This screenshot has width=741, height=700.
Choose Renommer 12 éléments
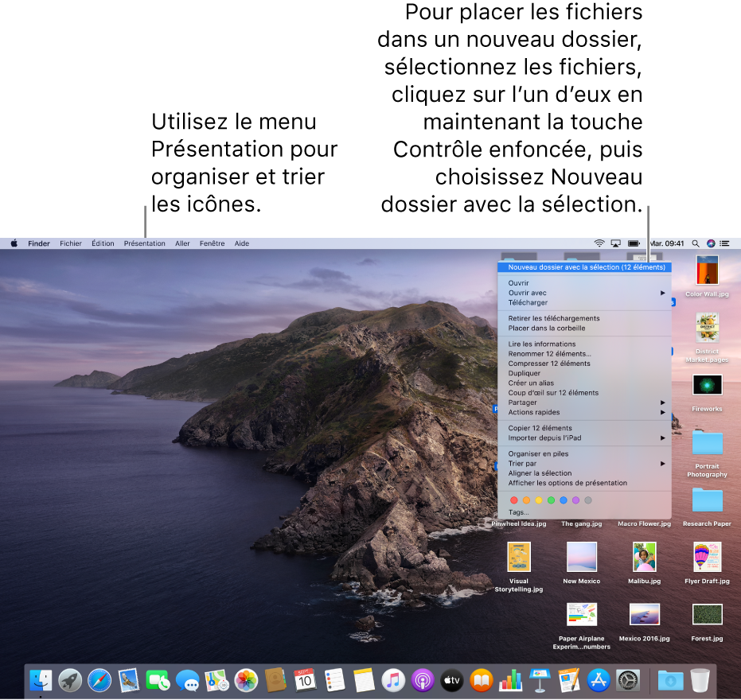584,354
